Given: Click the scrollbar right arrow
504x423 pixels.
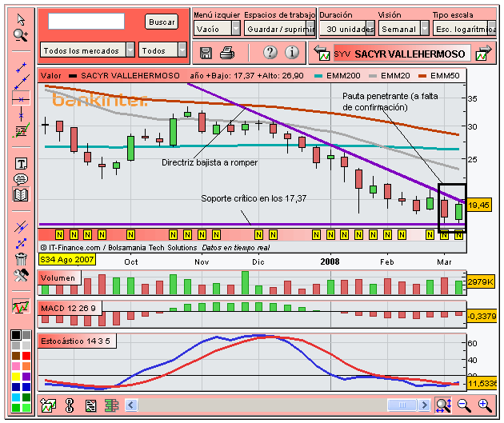Looking at the screenshot, I should 424,405.
